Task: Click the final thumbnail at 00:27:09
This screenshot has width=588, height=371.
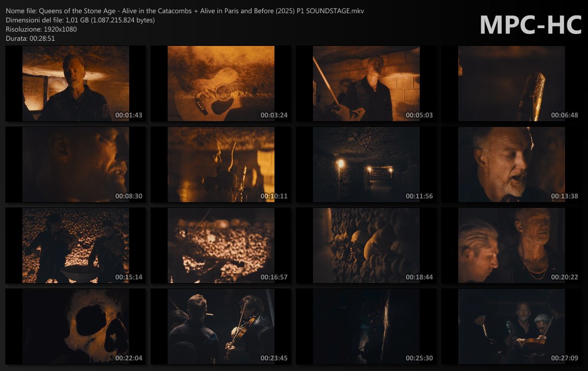Action: pos(511,327)
